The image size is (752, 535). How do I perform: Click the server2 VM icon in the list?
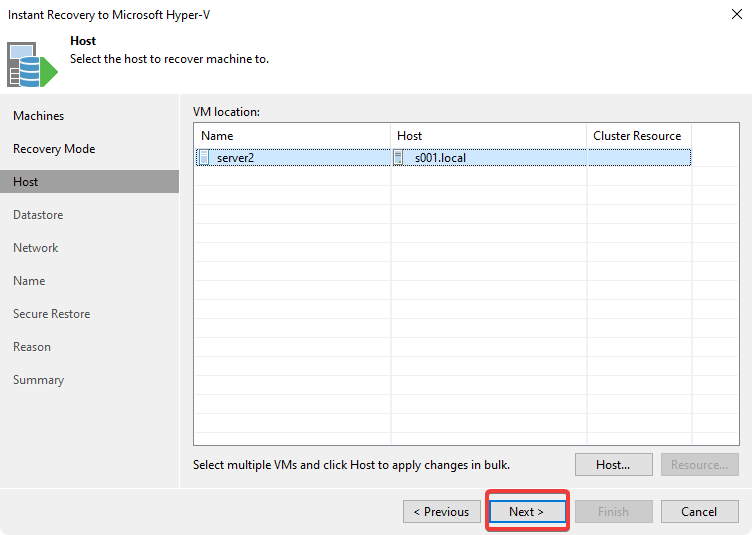[x=204, y=157]
